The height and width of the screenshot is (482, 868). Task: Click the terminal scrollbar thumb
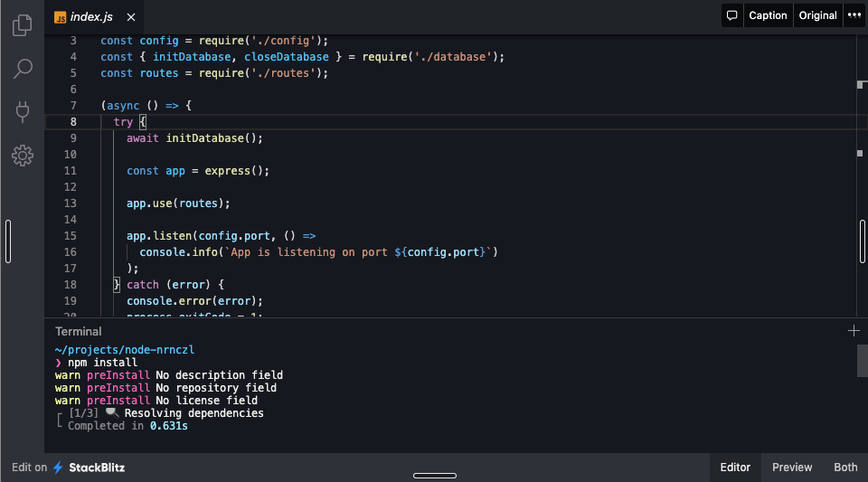862,360
